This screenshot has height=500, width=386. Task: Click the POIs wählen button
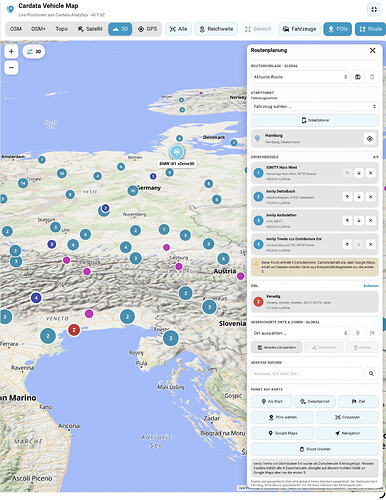pyautogui.click(x=282, y=417)
